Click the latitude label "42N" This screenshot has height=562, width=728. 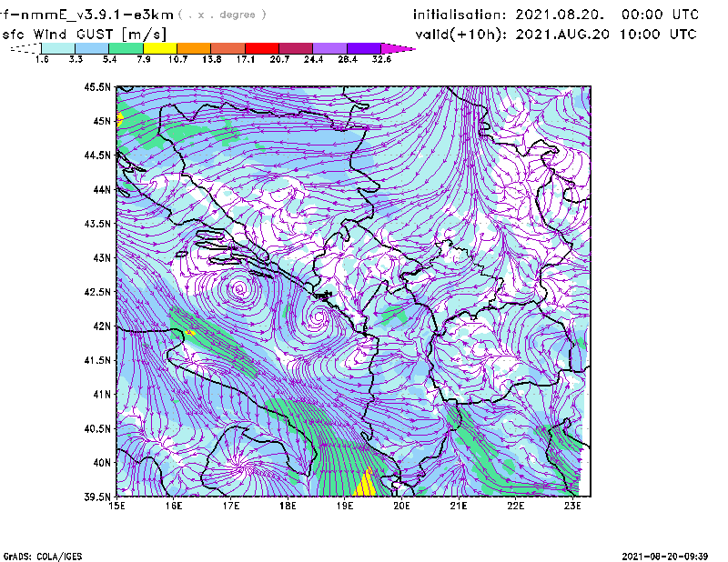pyautogui.click(x=102, y=326)
